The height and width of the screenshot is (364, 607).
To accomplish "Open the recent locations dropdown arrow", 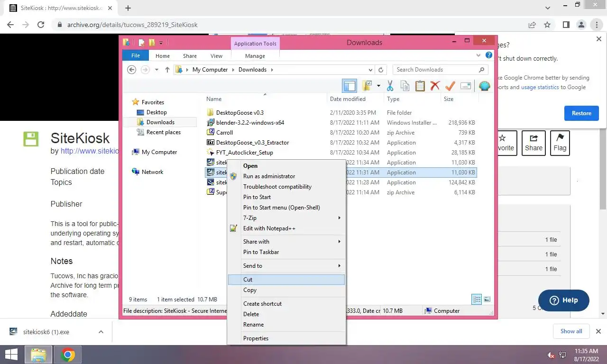I will click(x=157, y=70).
